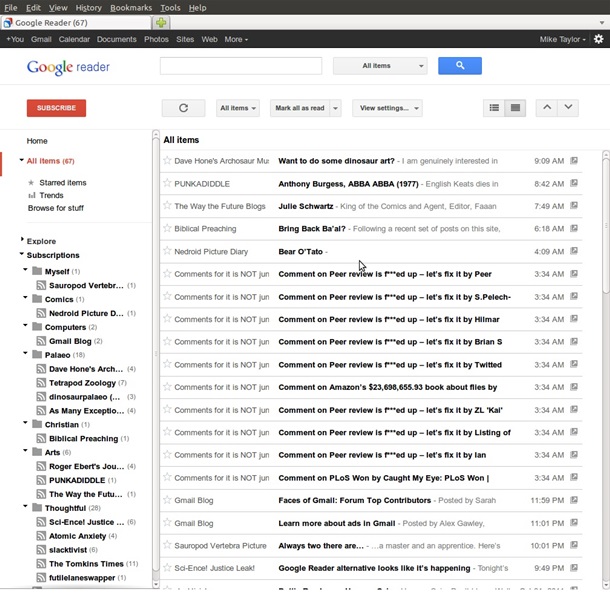The height and width of the screenshot is (596, 610).
Task: Open the History menu
Action: 88,7
